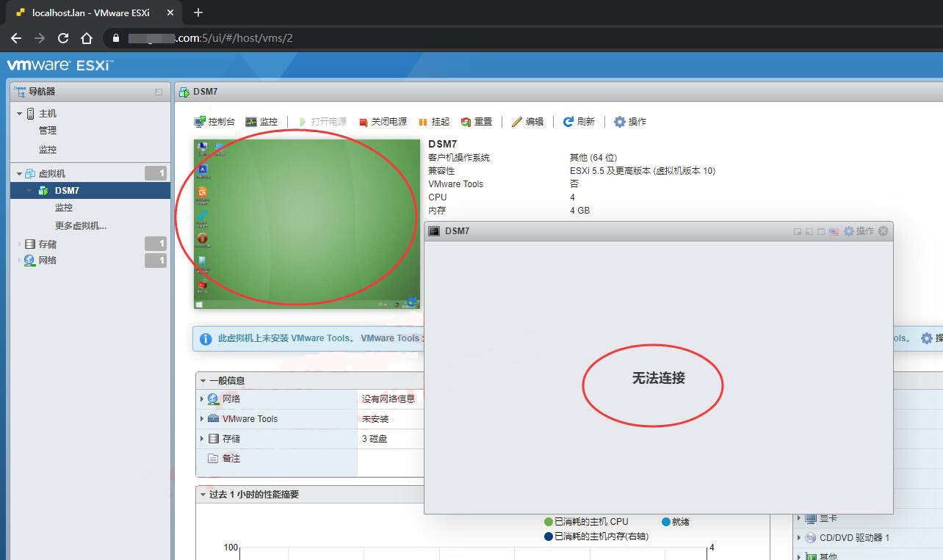Reset the VM with 重置 button

click(476, 122)
